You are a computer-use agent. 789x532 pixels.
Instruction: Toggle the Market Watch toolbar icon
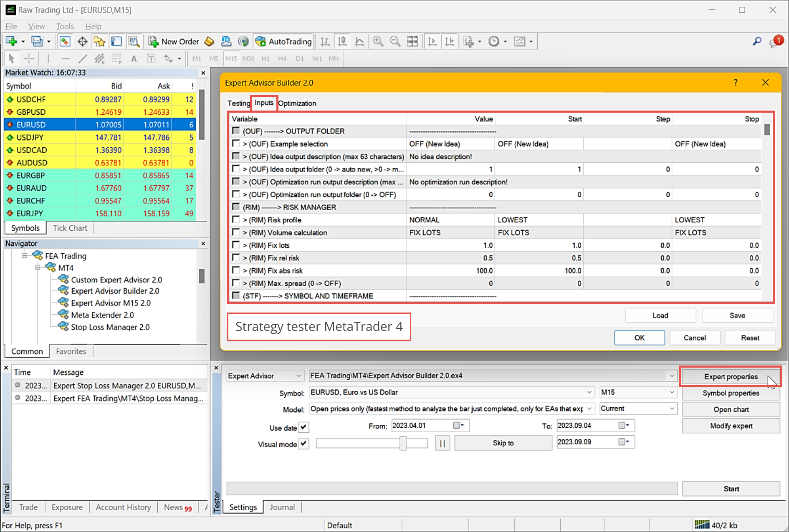[x=65, y=41]
